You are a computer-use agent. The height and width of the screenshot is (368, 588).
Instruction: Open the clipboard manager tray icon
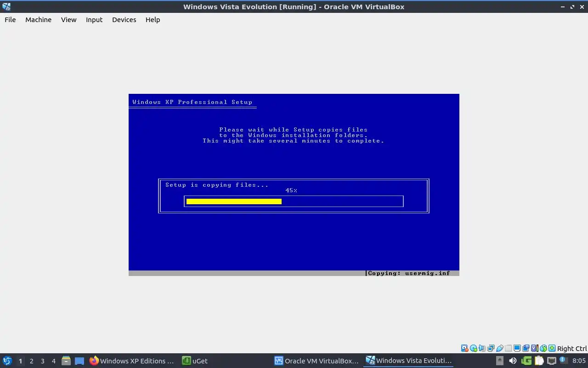[x=539, y=361]
